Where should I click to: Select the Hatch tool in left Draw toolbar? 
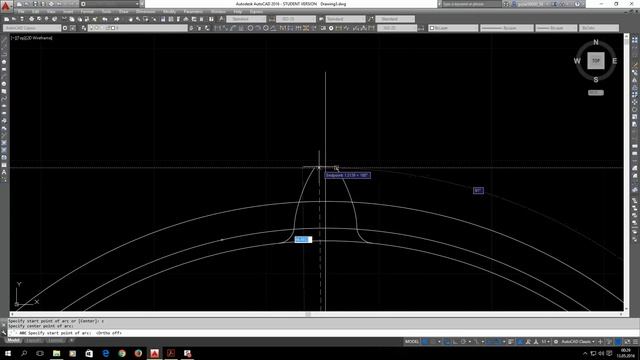tap(4, 143)
